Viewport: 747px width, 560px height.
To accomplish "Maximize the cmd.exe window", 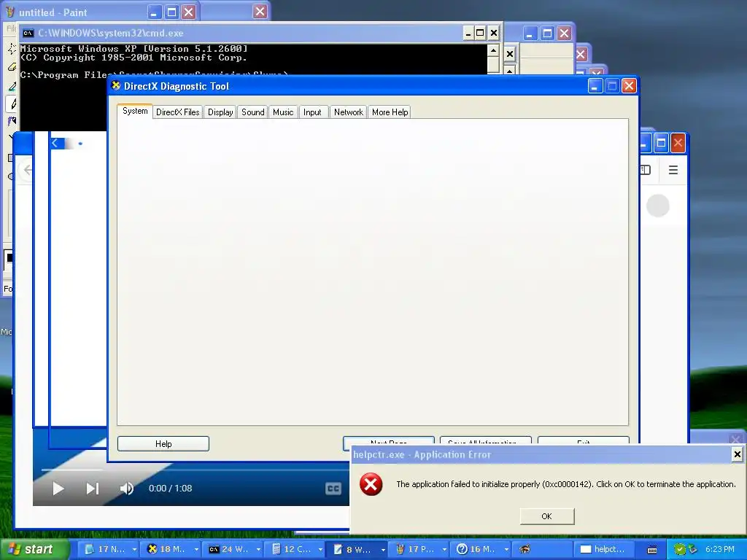I will click(x=481, y=33).
